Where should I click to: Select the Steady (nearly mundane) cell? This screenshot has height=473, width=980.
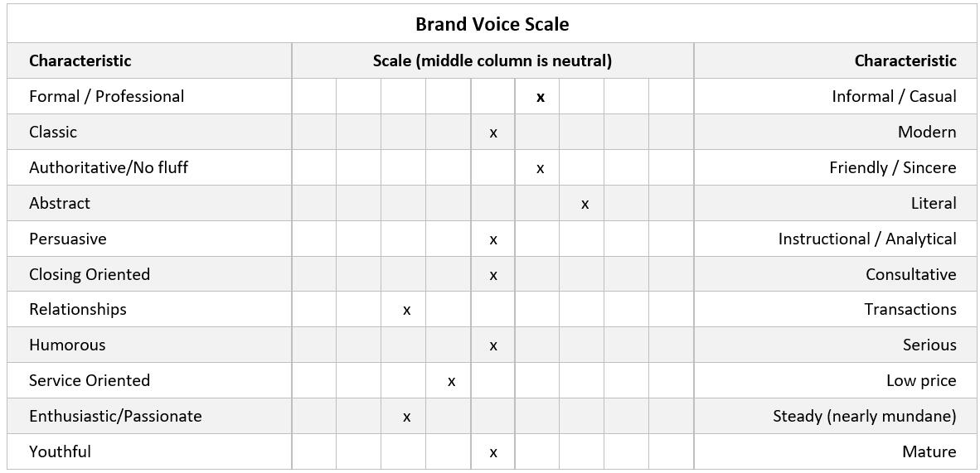pyautogui.click(x=864, y=416)
